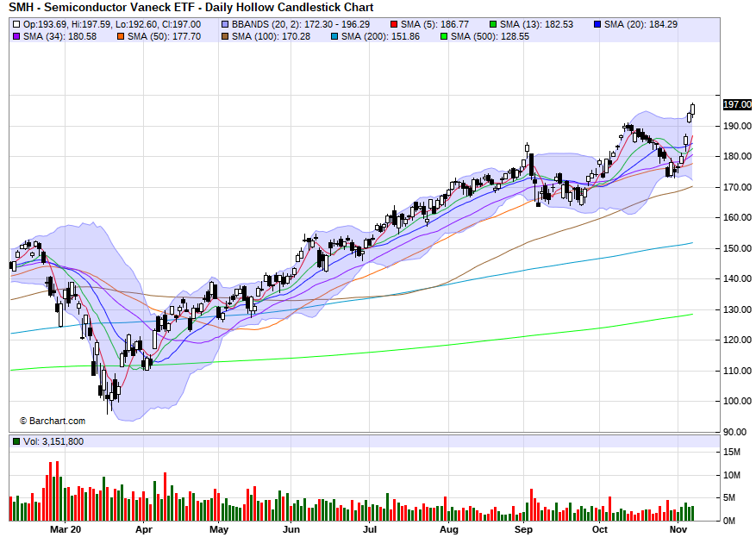Click the Jul date axis label
This screenshot has height=556, width=756.
[370, 529]
